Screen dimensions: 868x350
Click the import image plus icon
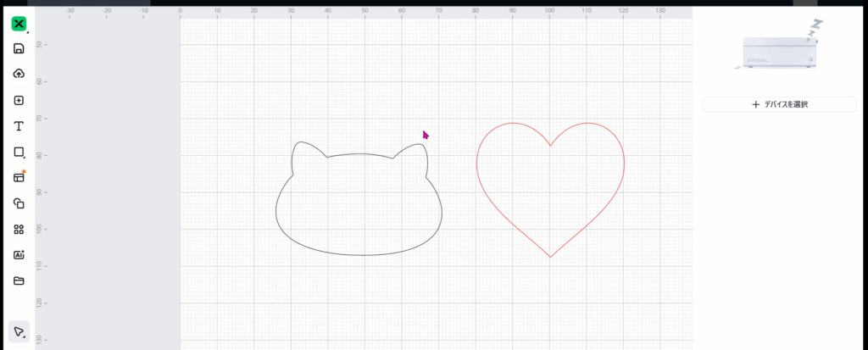click(19, 100)
